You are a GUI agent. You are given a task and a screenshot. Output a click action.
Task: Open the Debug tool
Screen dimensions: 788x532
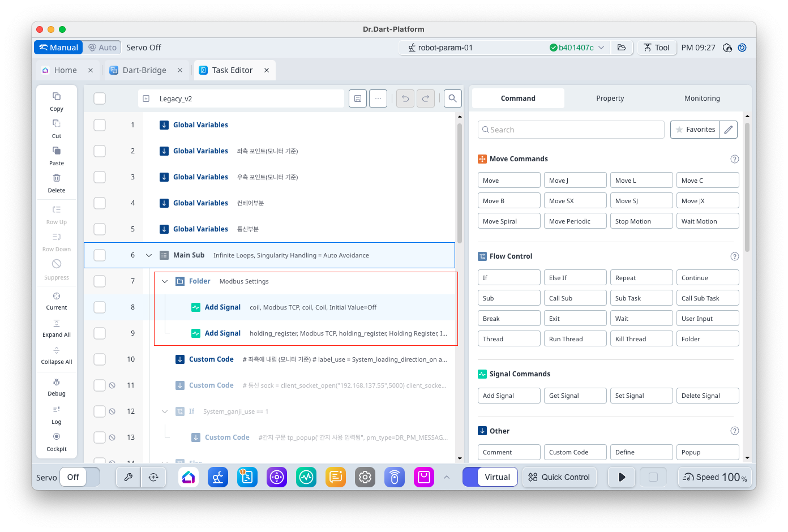57,383
